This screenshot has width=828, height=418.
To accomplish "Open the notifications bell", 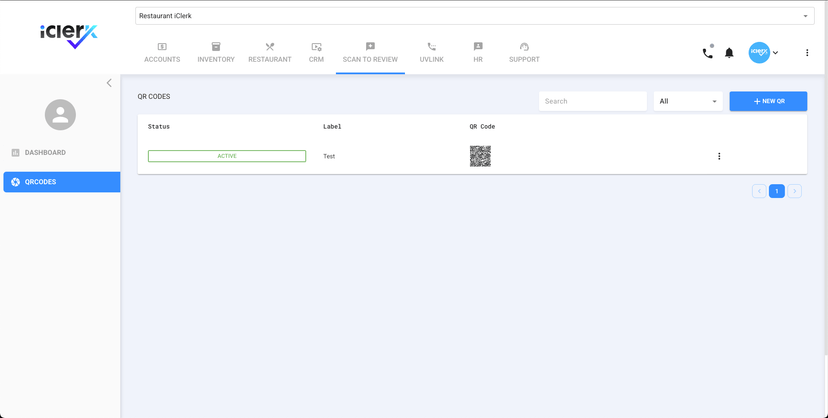I will [x=729, y=53].
